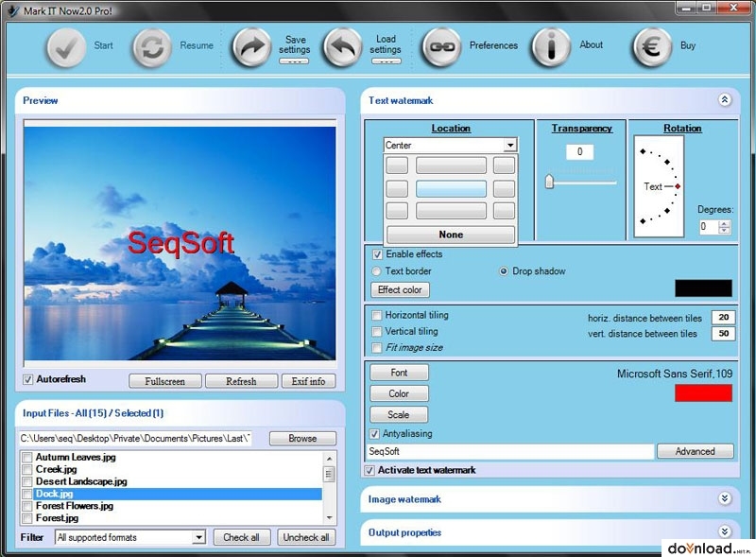Toggle the Enable effects checkbox
The width and height of the screenshot is (756, 557).
coord(377,253)
